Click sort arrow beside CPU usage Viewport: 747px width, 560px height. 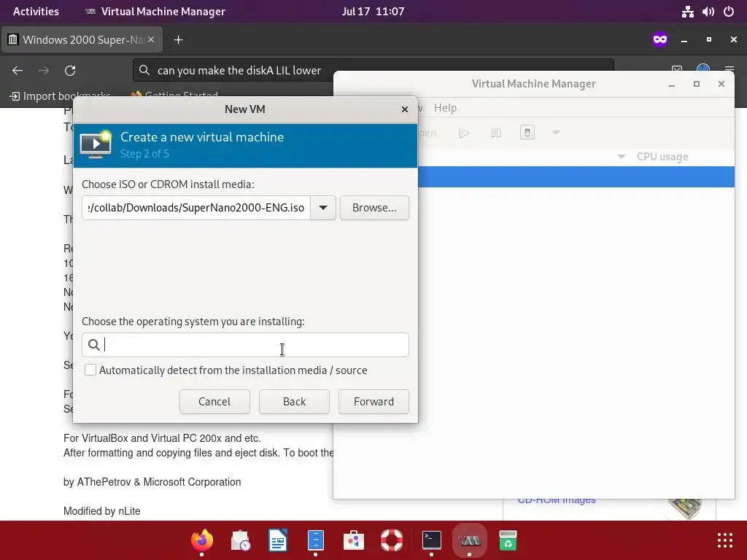click(622, 157)
